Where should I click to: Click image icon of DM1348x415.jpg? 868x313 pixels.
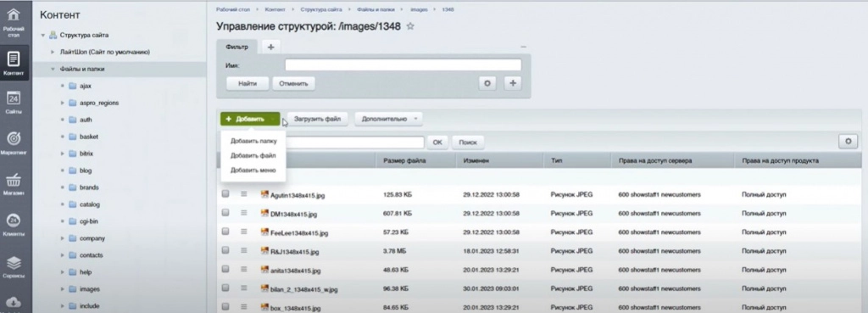[264, 213]
